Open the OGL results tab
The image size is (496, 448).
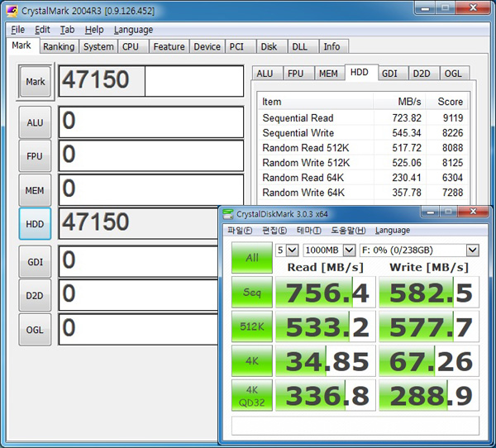(455, 74)
